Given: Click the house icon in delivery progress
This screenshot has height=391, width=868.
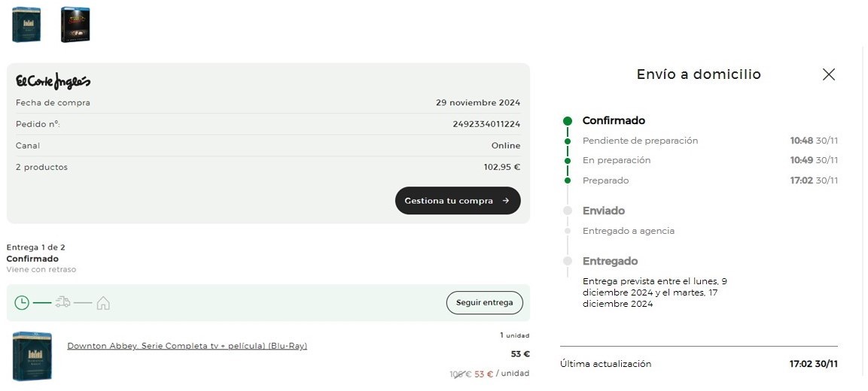Looking at the screenshot, I should tap(103, 303).
